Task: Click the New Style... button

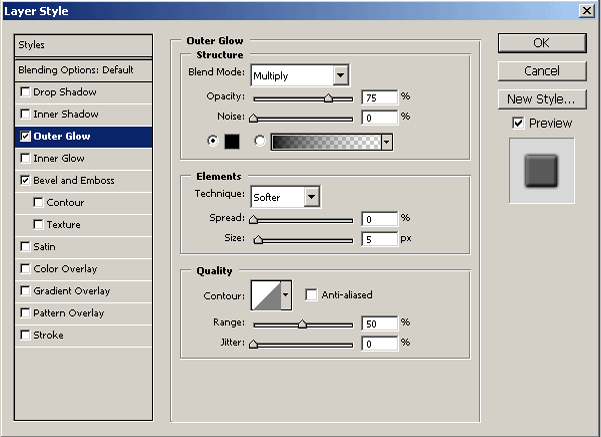Action: click(x=541, y=99)
